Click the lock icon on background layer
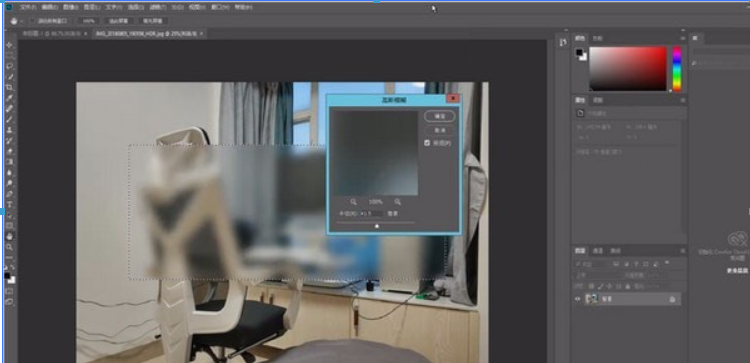Screen dimensions: 750x363 click(x=672, y=299)
